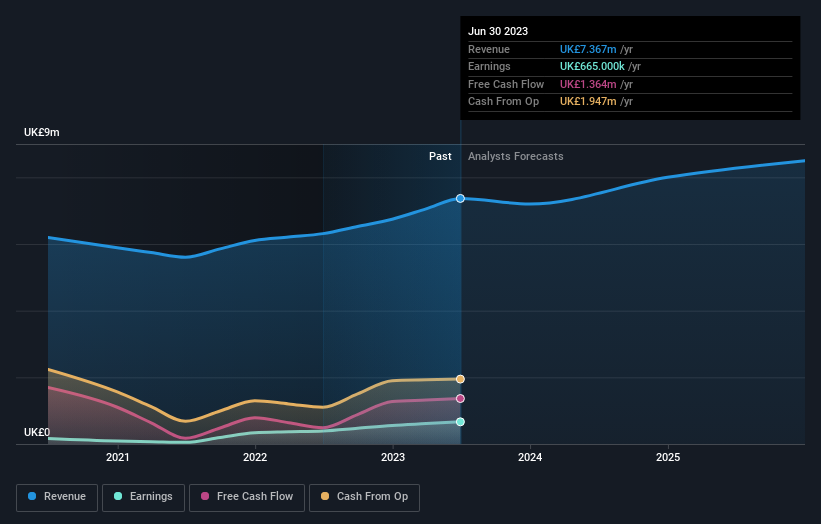Viewport: 821px width, 524px height.
Task: Toggle the Cash From Op legend button
Action: tap(364, 497)
